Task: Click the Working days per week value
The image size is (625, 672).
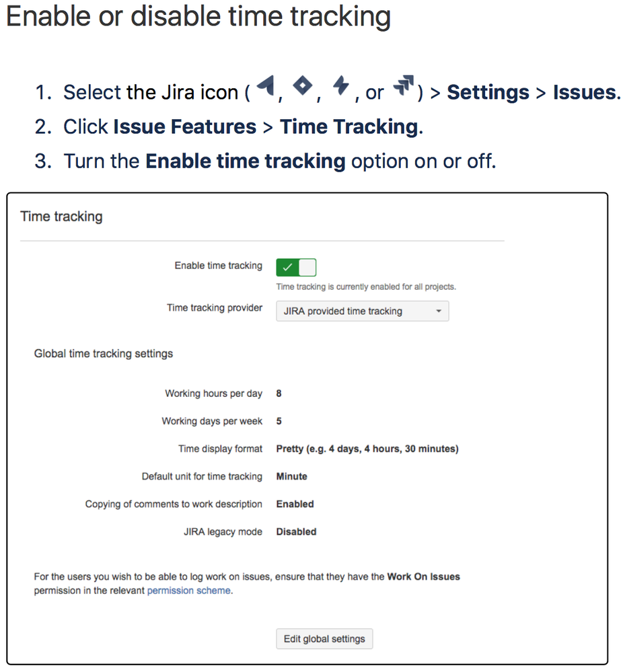Action: [x=279, y=421]
